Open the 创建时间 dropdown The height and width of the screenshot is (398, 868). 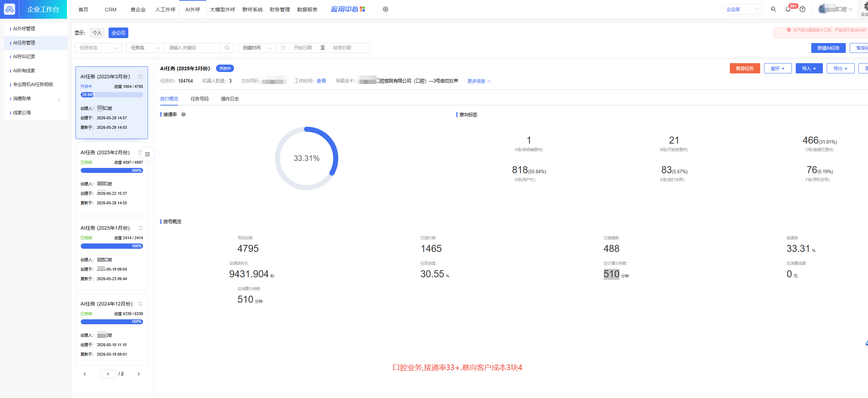tap(257, 48)
